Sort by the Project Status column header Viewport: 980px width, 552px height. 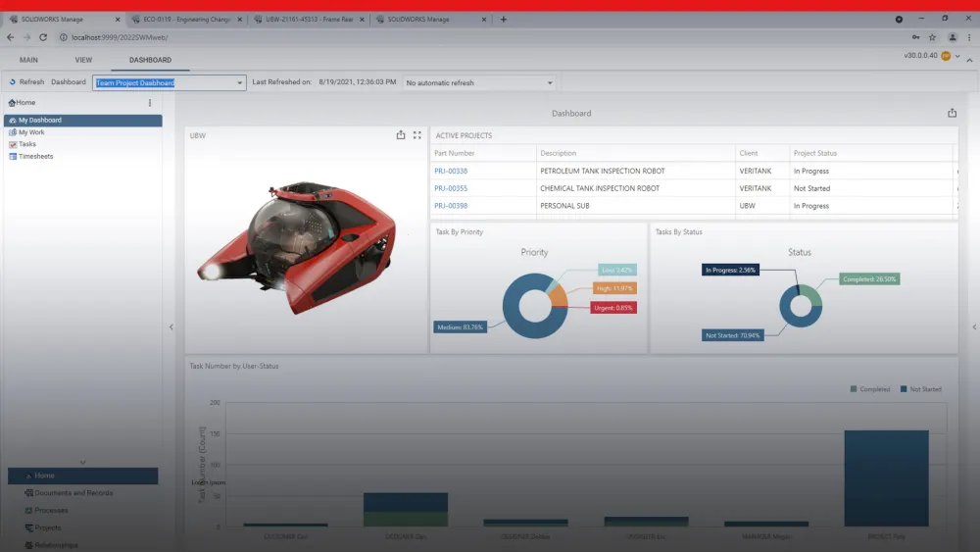click(x=815, y=153)
